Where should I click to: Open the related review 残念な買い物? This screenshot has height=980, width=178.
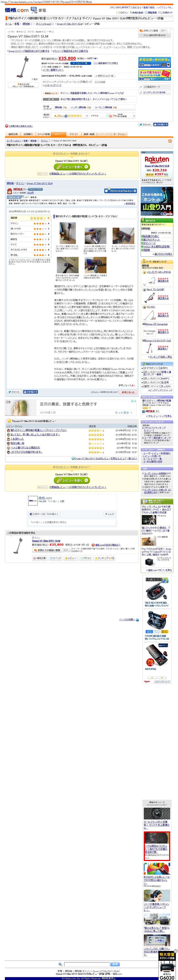coord(17,443)
